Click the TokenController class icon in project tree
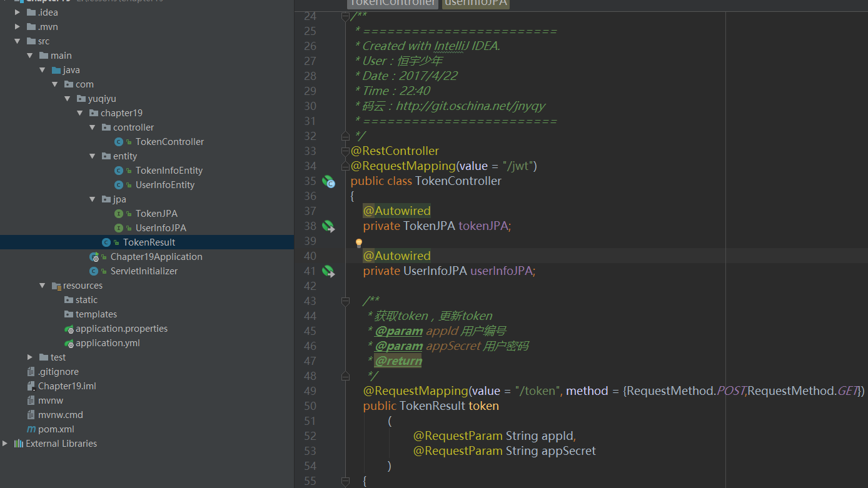The width and height of the screenshot is (868, 488). 119,142
